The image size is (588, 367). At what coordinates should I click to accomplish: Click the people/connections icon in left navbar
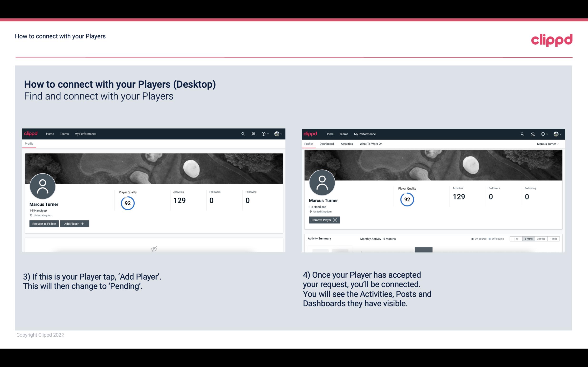(x=253, y=133)
